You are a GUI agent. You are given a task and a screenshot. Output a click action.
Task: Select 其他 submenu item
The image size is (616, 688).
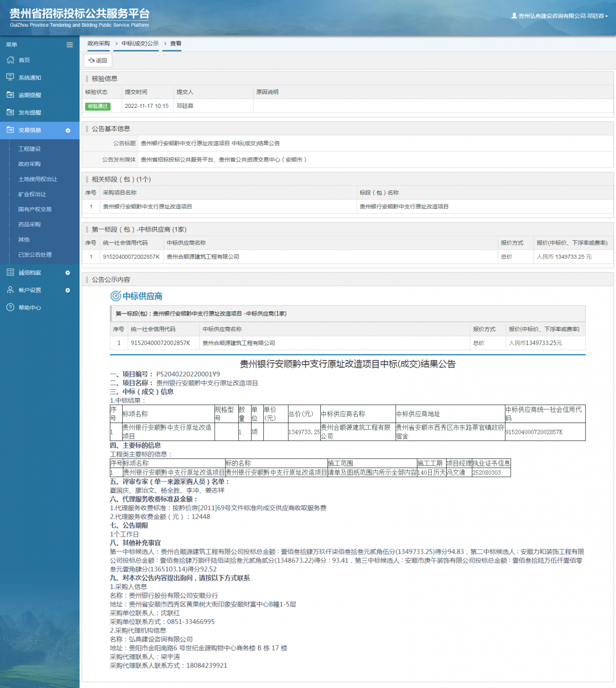tap(24, 239)
